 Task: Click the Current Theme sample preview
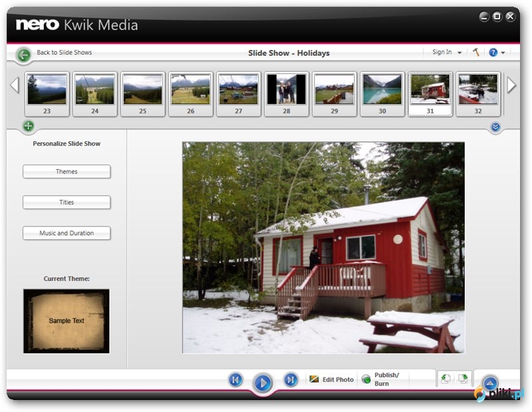point(66,321)
